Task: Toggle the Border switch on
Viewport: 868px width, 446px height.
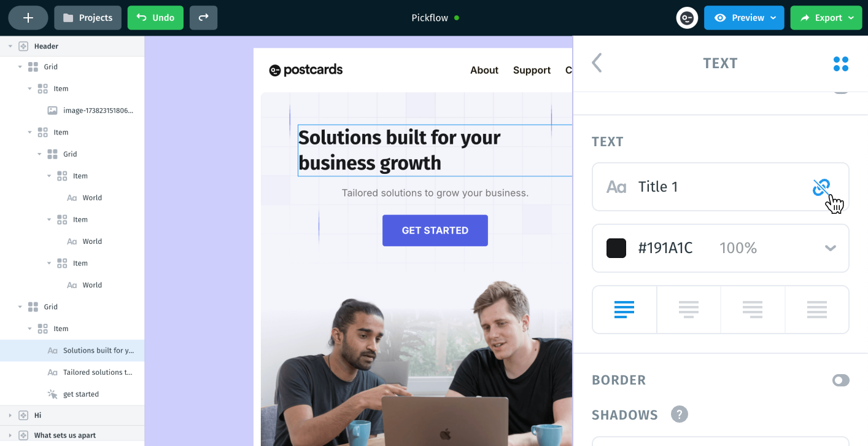Action: click(841, 380)
